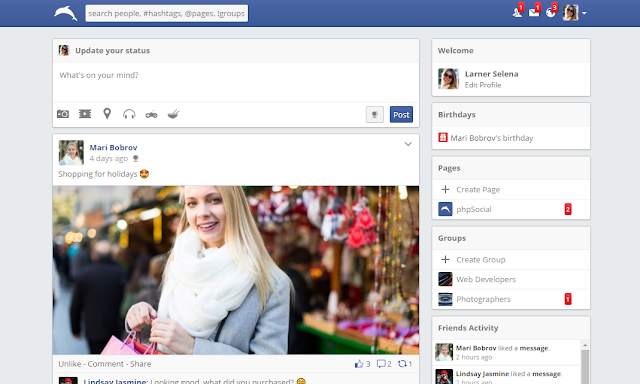This screenshot has height=384, width=640.
Task: Click Create Group link
Action: (x=481, y=260)
